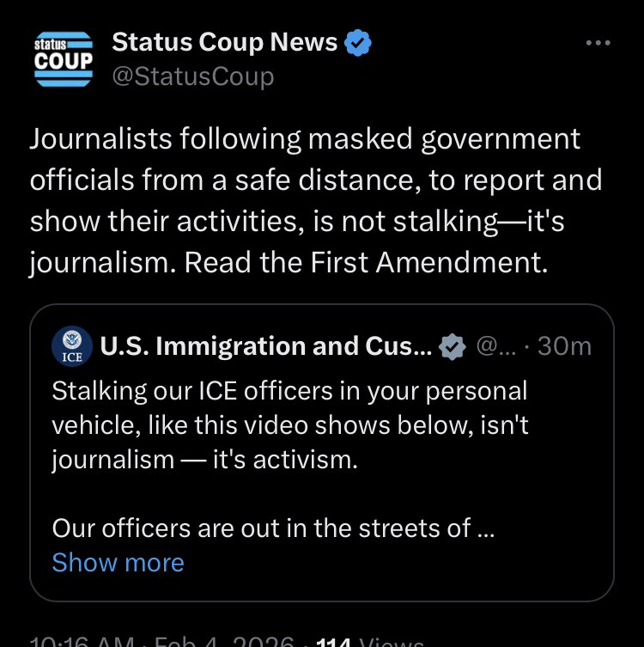Click "Our officers are out in the streets" line
The image size is (644, 647).
(261, 528)
